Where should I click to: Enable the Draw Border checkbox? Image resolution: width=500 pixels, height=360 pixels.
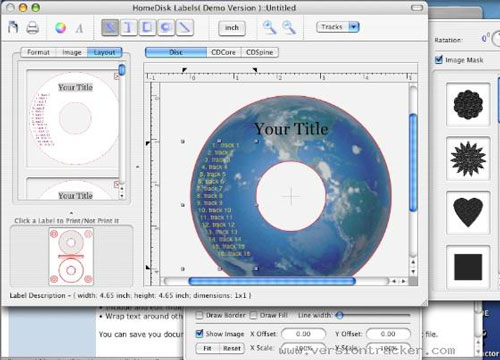tap(199, 315)
